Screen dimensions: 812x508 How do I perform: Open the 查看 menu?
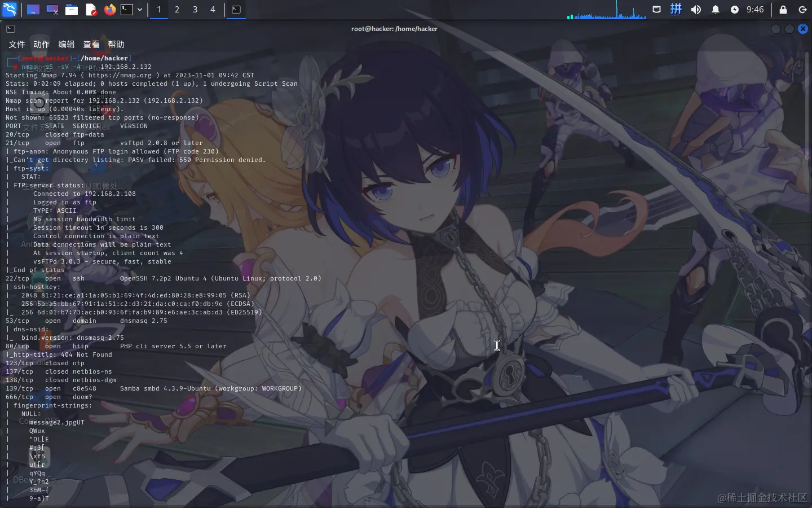click(x=91, y=45)
